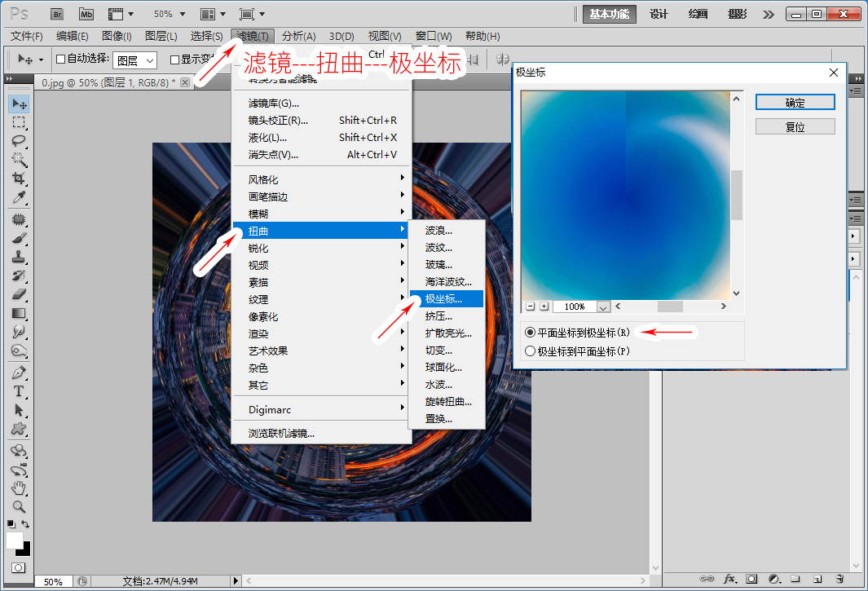The height and width of the screenshot is (591, 868).
Task: Select the Eyedropper tool
Action: (x=19, y=197)
